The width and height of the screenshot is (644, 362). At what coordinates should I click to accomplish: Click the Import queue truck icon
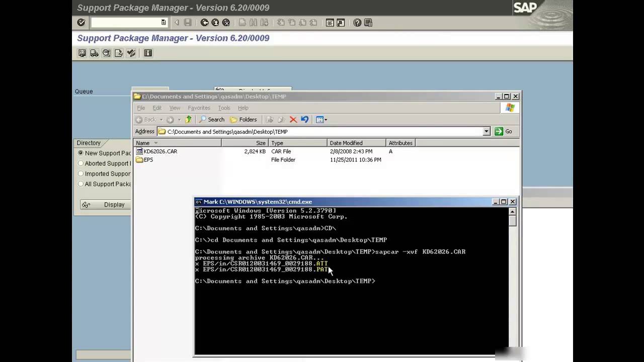pos(94,53)
